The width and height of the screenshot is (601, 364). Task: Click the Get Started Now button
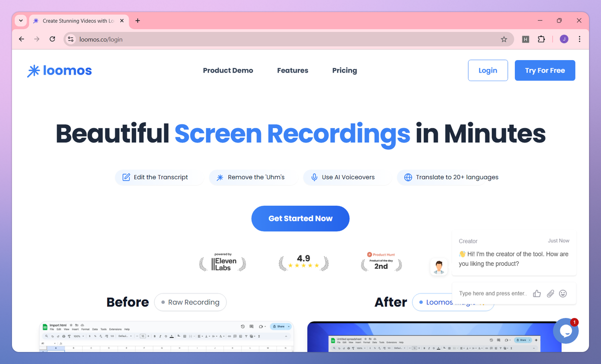point(300,218)
